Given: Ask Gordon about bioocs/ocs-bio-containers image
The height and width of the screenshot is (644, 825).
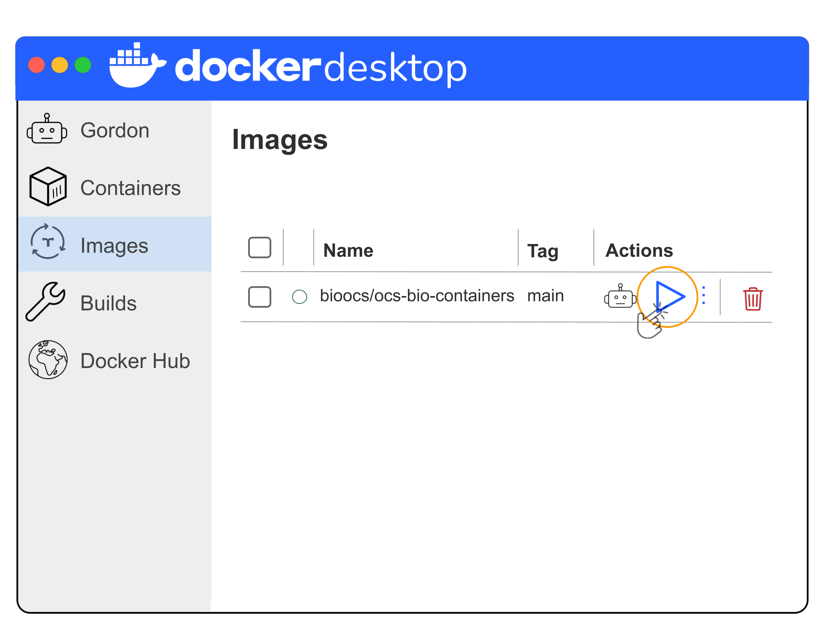Looking at the screenshot, I should [620, 297].
